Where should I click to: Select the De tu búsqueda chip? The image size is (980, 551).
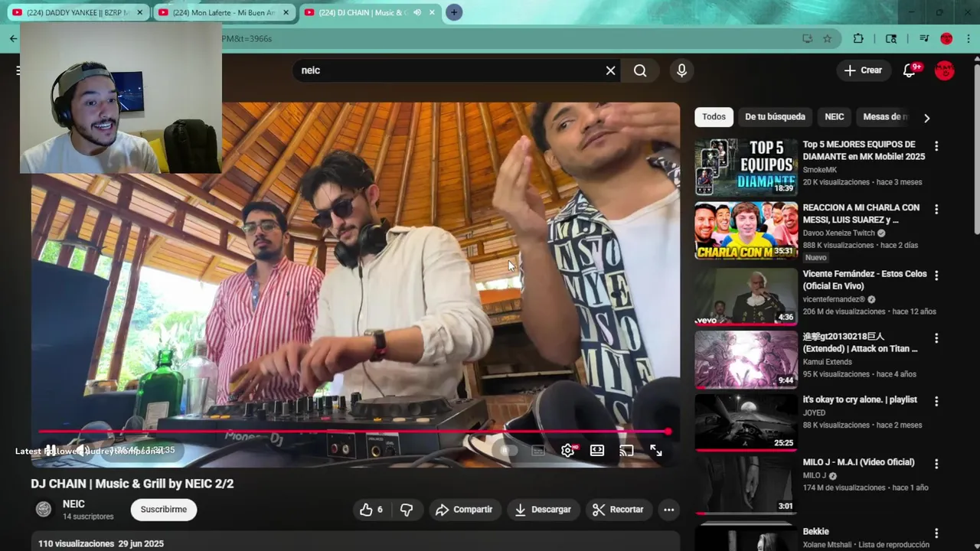775,117
